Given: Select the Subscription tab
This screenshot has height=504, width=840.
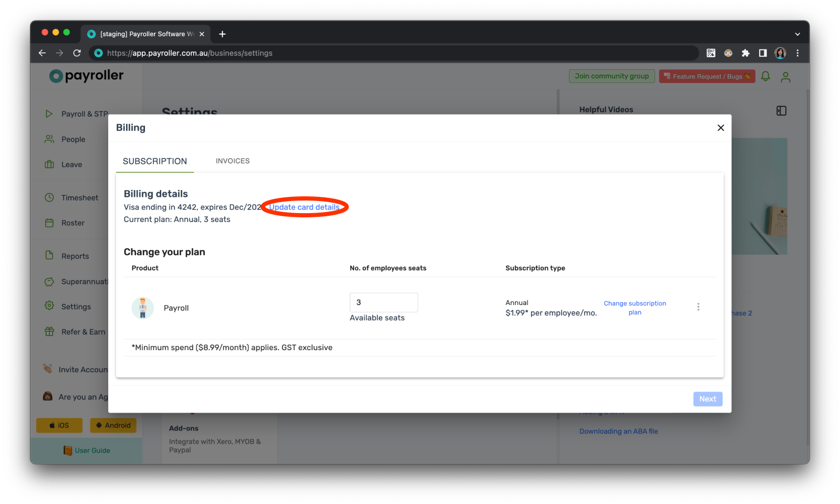Looking at the screenshot, I should 155,161.
